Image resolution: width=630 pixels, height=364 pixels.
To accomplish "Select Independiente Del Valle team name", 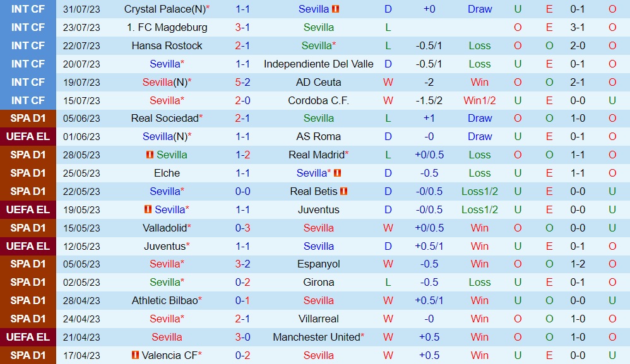I will coord(318,64).
